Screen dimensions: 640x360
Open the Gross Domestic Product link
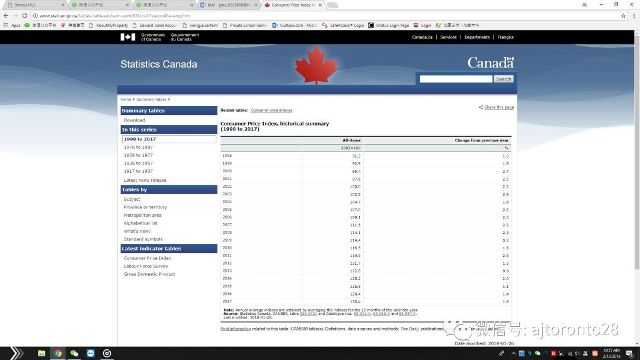click(149, 274)
